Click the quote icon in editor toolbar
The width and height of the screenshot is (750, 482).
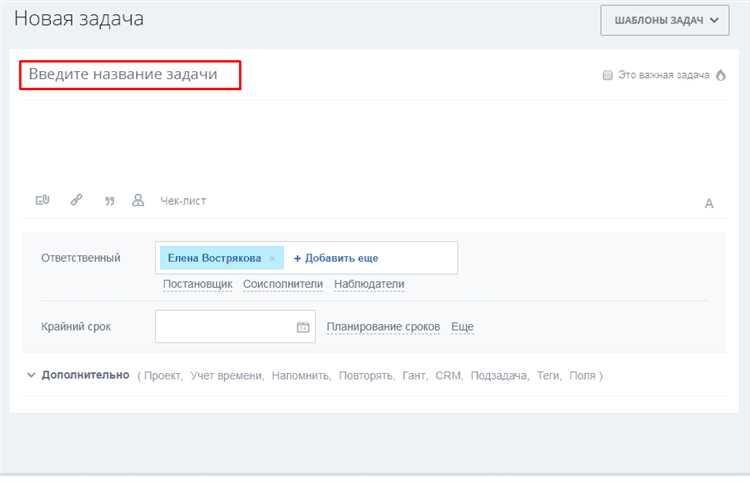[x=109, y=201]
